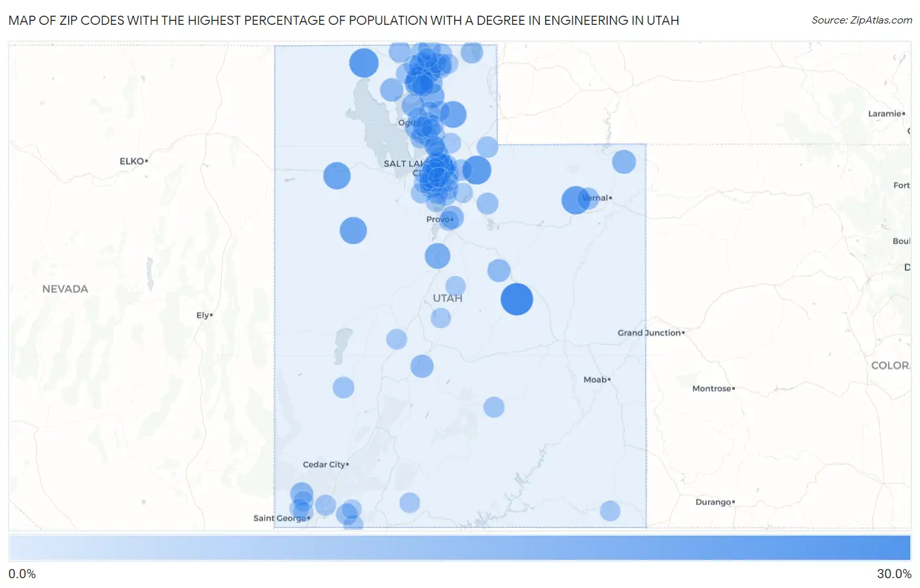Viewport: 920px width, 588px height.
Task: Click the map title heading text
Action: [344, 20]
